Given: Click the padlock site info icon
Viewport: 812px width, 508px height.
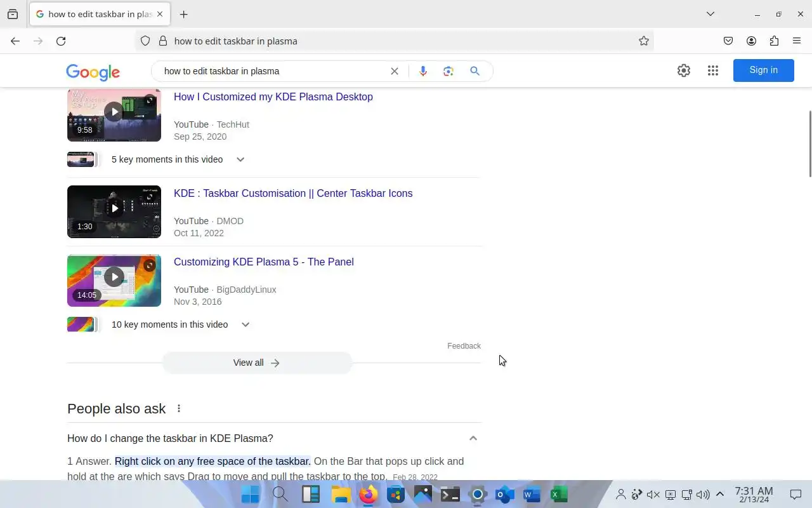Looking at the screenshot, I should 162,41.
